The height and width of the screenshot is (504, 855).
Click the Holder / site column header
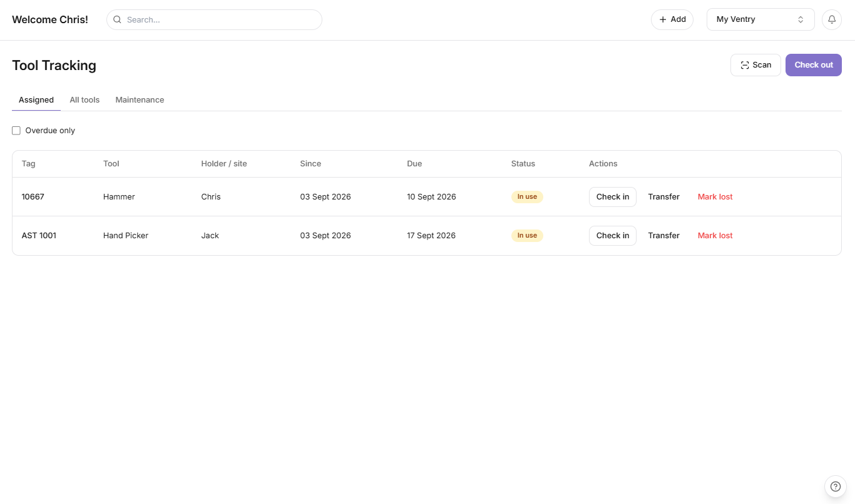tap(224, 164)
